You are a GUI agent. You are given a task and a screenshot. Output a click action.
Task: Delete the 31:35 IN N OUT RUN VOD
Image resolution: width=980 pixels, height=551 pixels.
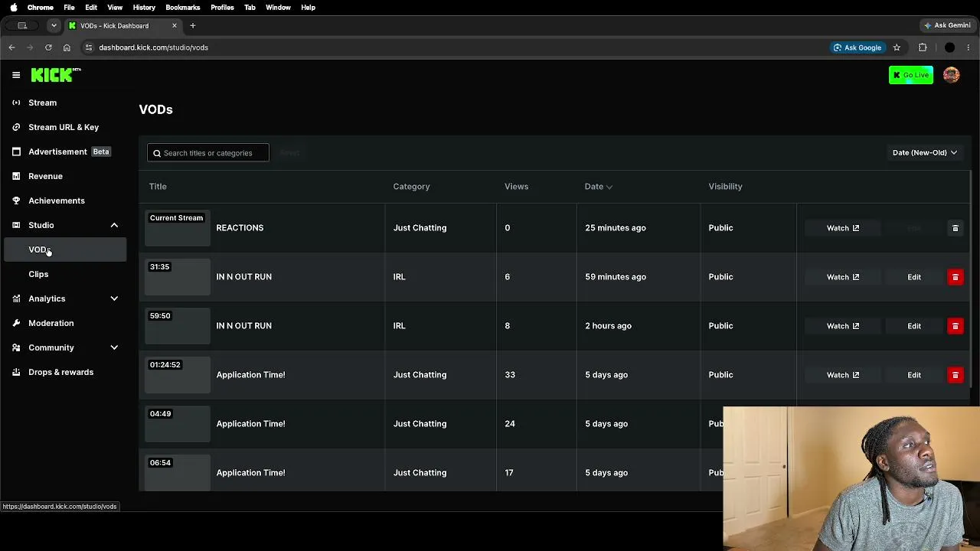pyautogui.click(x=955, y=277)
